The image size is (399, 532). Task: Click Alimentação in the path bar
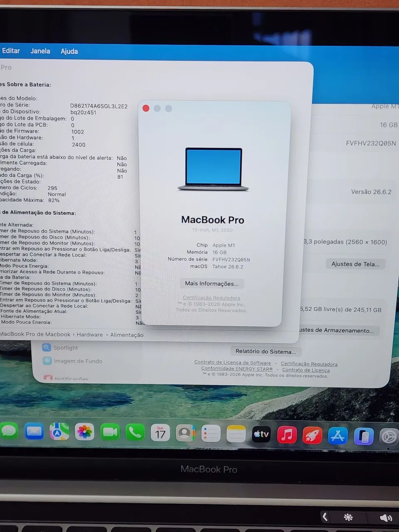[127, 335]
